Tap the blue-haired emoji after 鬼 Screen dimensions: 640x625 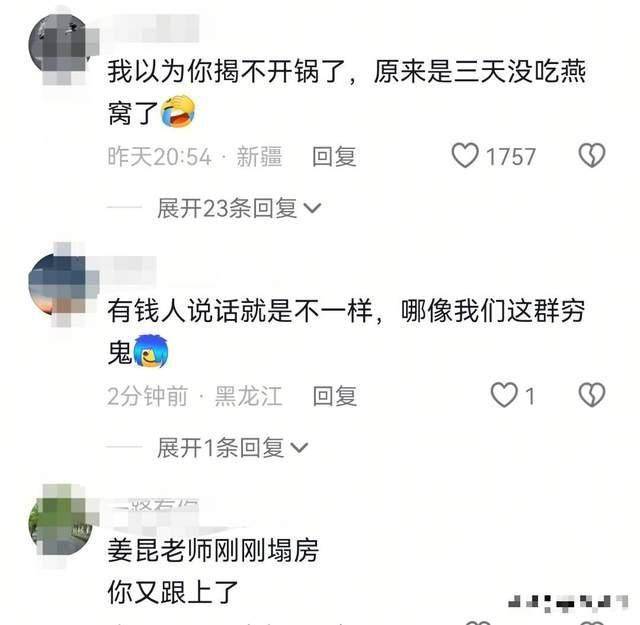point(151,351)
